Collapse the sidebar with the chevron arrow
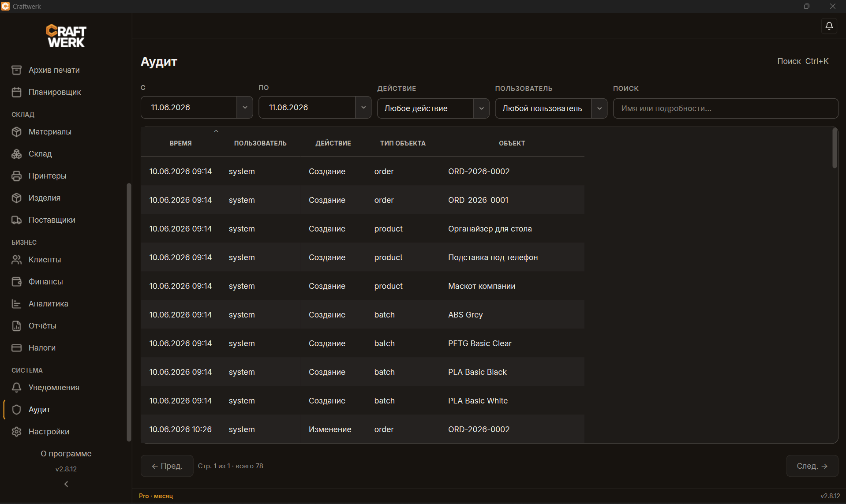This screenshot has width=846, height=504. tap(66, 484)
